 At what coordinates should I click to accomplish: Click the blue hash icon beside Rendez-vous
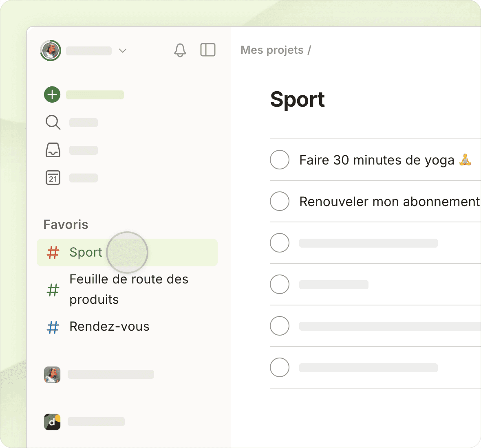click(53, 327)
